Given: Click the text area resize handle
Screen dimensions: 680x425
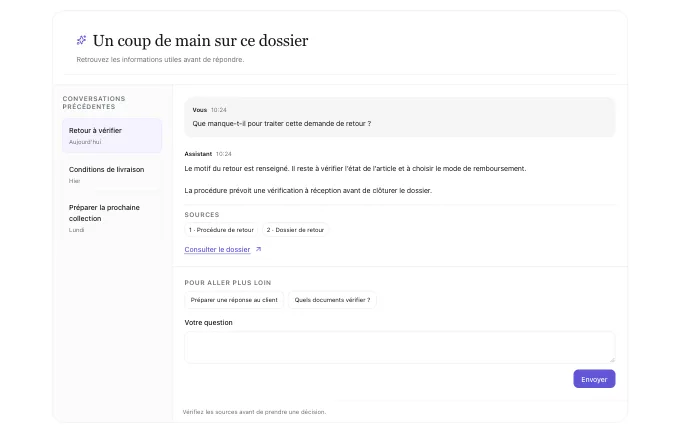Looking at the screenshot, I should click(x=612, y=360).
